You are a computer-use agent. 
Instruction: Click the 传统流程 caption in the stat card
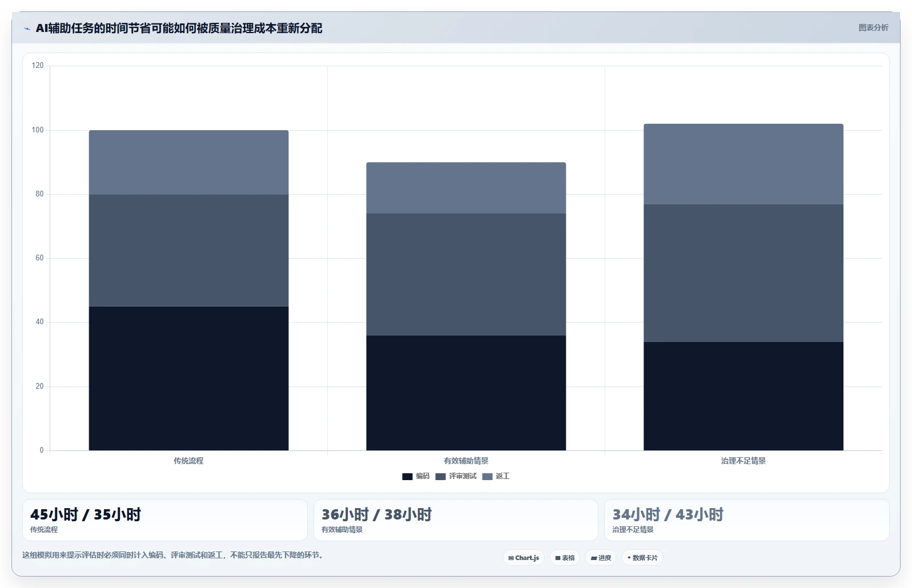44,530
